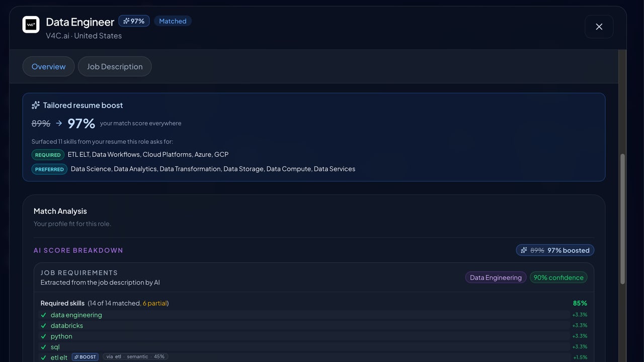The image size is (644, 362).
Task: Click the struck-through 89% in the boost card
Action: pos(41,123)
